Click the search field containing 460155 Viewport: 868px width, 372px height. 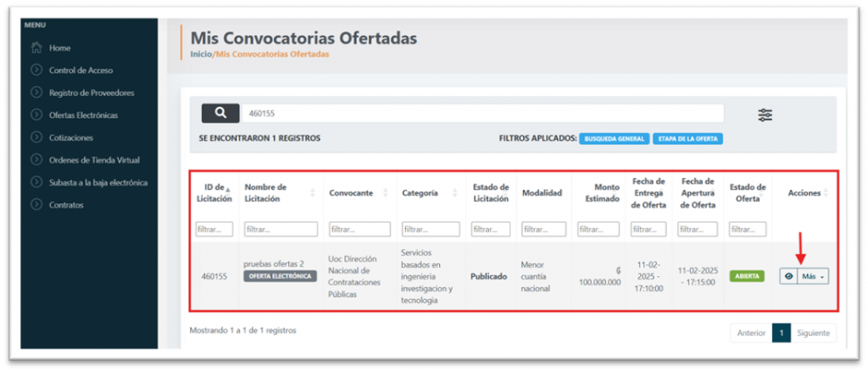click(x=481, y=114)
